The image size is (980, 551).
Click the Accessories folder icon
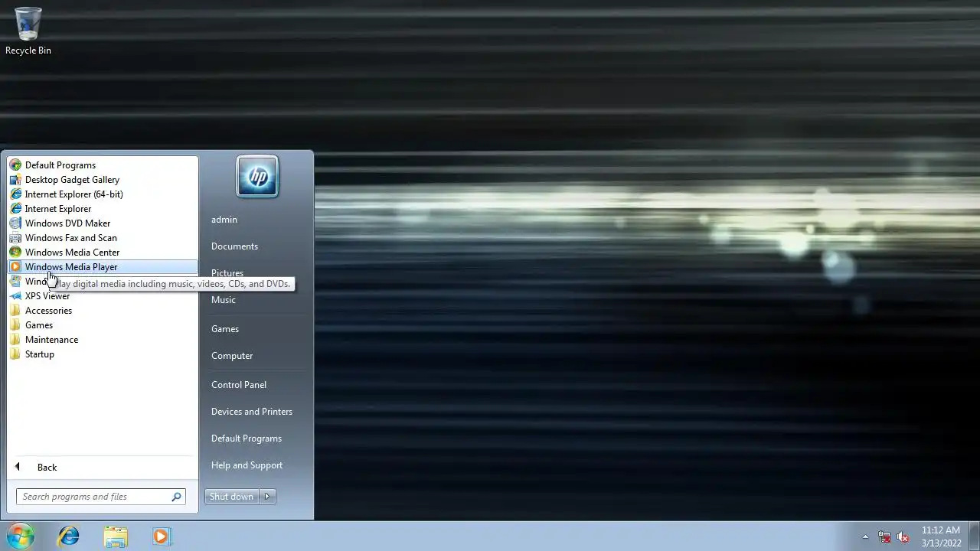(15, 310)
